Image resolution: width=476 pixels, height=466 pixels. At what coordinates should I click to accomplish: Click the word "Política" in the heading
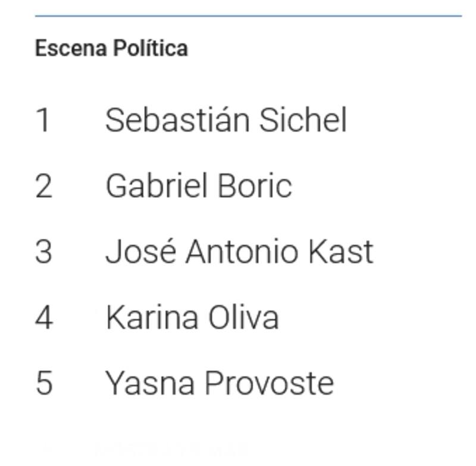150,48
